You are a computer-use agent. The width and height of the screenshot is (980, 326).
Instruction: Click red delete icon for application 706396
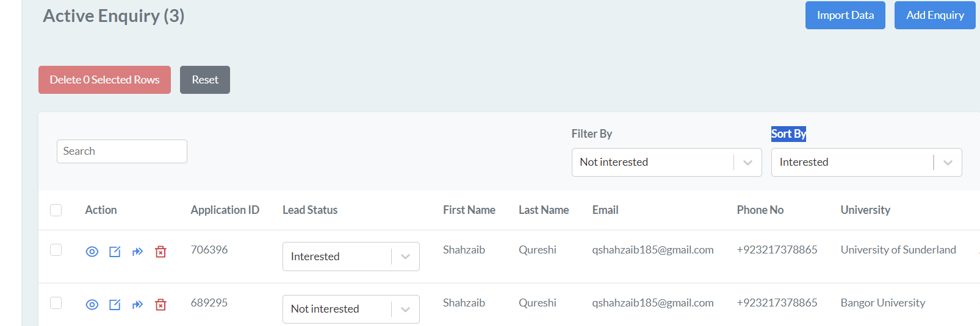click(160, 252)
